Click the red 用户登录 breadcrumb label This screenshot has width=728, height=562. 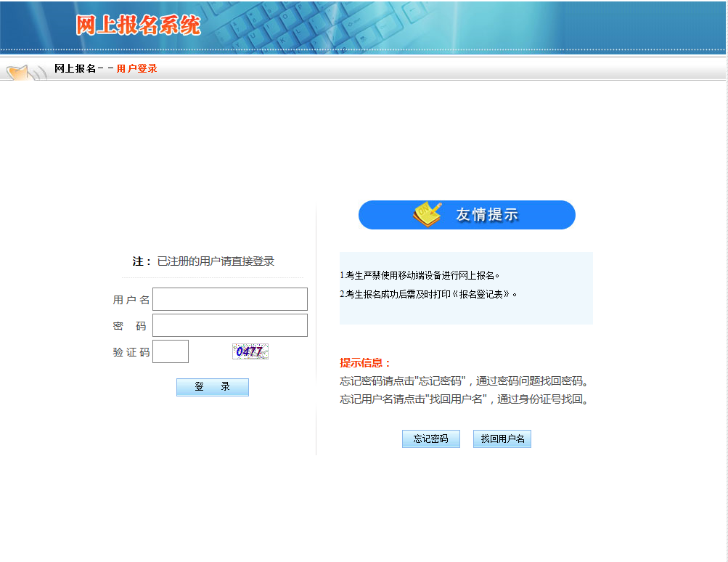coord(137,68)
